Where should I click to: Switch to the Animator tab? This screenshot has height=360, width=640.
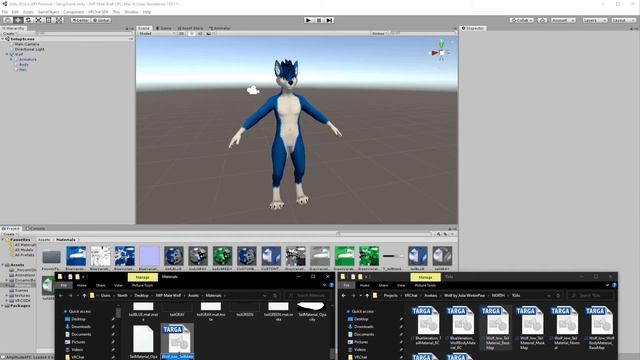pos(220,28)
